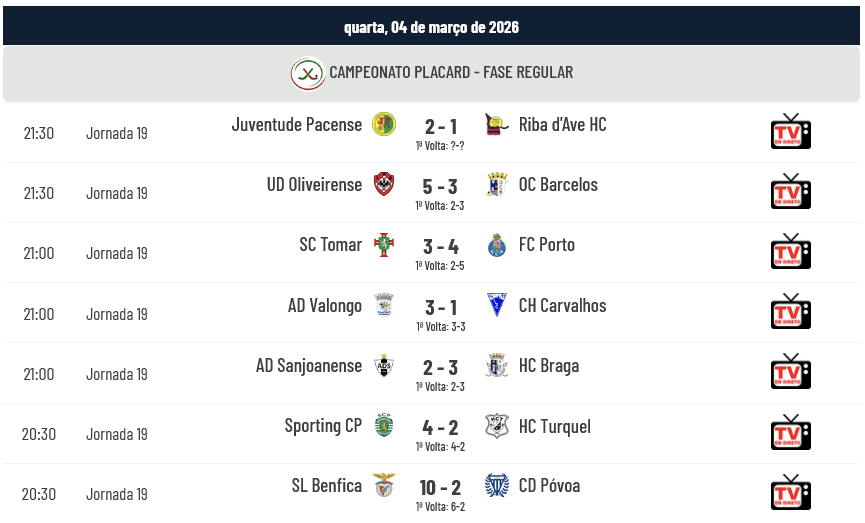865x523 pixels.
Task: Open the HC Braga team link
Action: click(548, 365)
